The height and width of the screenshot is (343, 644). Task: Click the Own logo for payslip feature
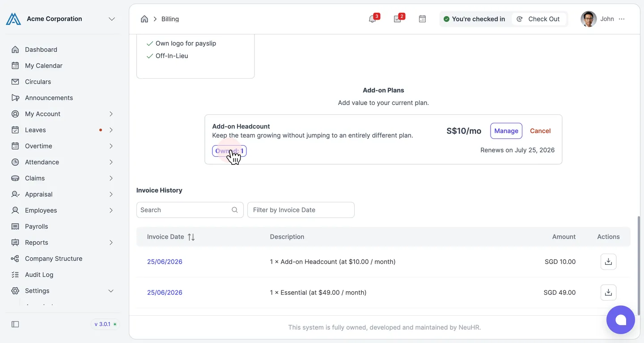[186, 43]
